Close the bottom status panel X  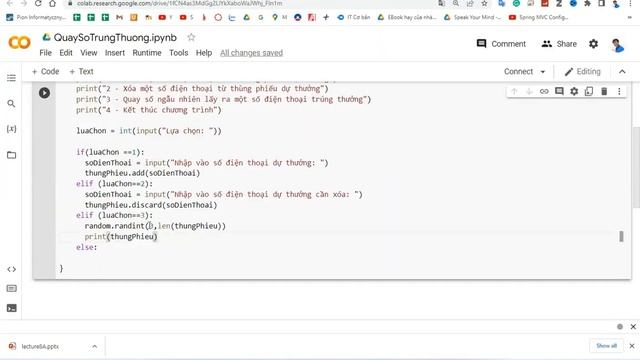pos(633,327)
